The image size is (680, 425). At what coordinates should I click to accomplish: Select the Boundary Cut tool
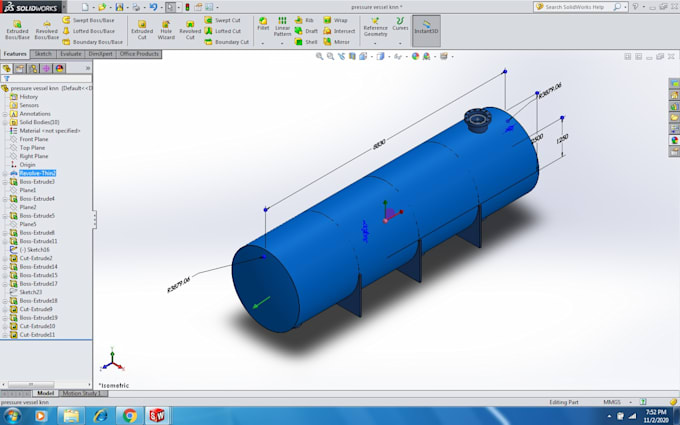pyautogui.click(x=227, y=42)
